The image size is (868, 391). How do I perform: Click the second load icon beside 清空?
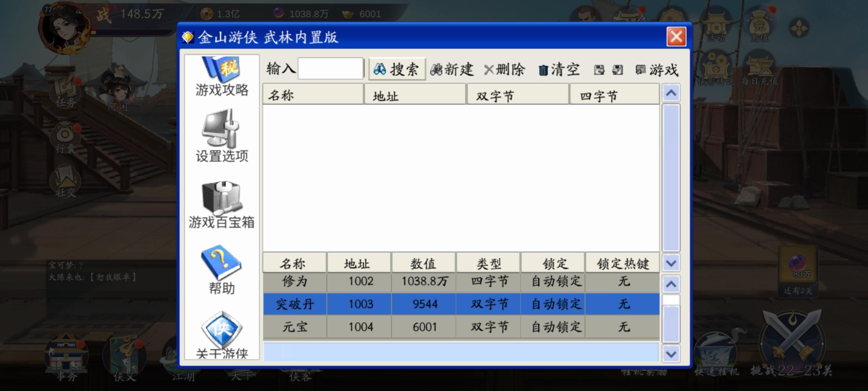[617, 70]
